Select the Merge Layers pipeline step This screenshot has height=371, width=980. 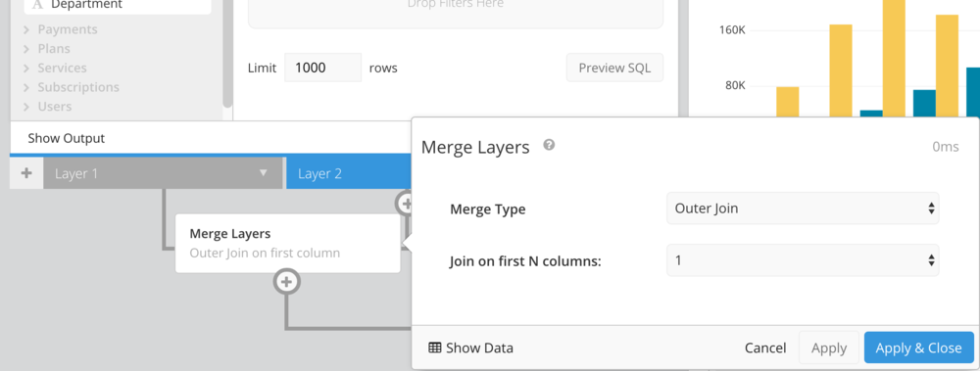pos(287,243)
